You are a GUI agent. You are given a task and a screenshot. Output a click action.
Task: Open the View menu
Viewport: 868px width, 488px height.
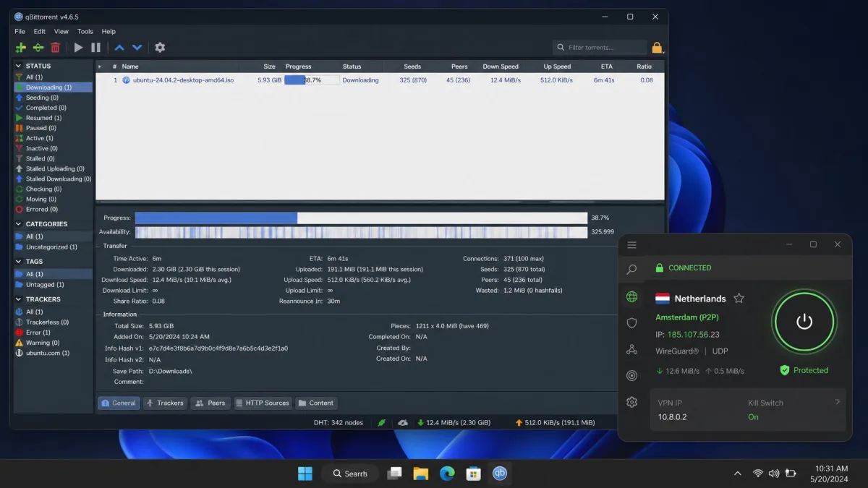pos(61,32)
